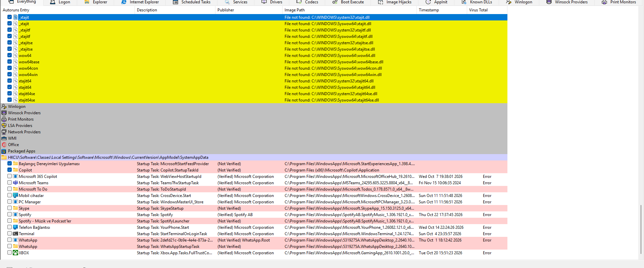Click the Image Path column header
The image size is (644, 268).
[x=349, y=10]
